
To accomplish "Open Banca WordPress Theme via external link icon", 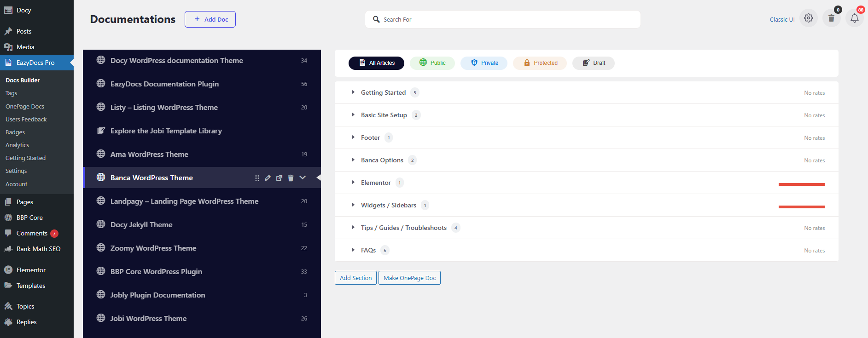I will [x=279, y=178].
